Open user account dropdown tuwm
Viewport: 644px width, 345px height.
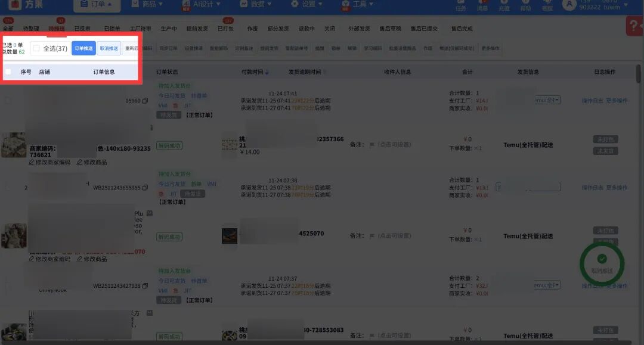(596, 5)
